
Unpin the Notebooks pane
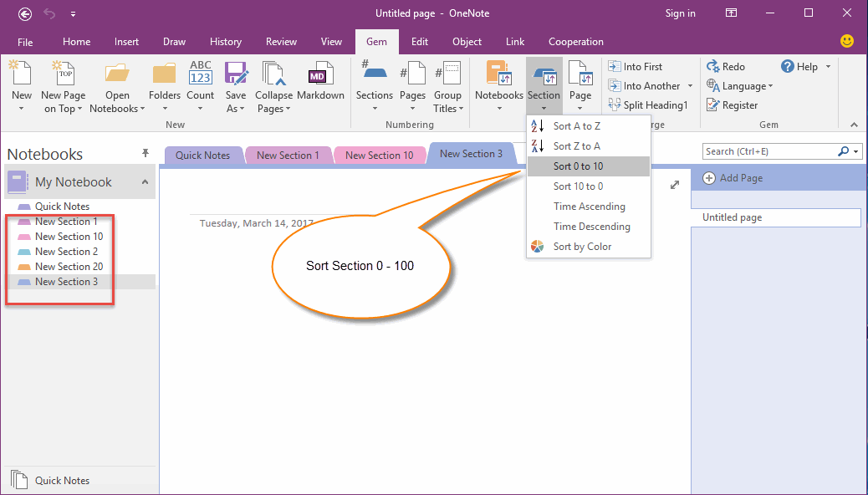(146, 153)
